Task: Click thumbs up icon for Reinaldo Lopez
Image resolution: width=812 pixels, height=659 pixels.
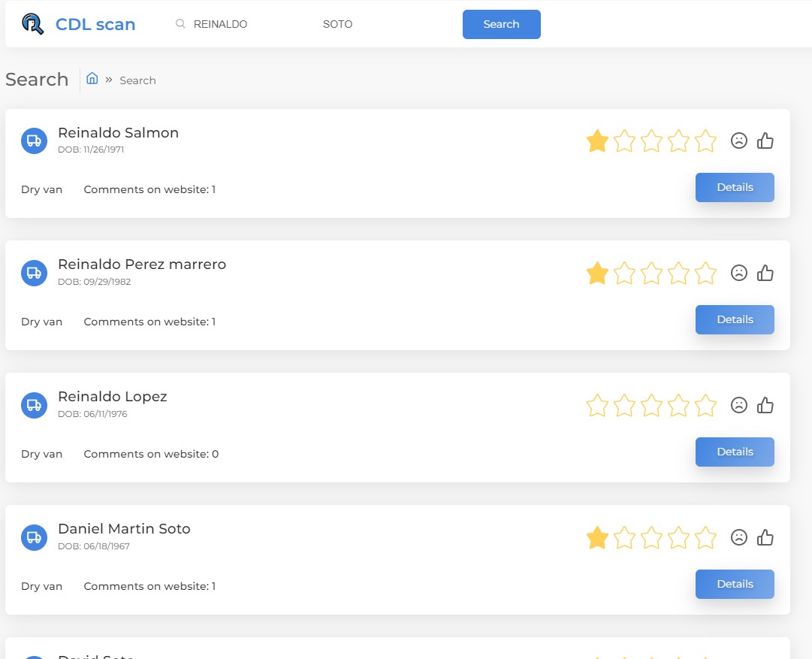Action: [765, 406]
